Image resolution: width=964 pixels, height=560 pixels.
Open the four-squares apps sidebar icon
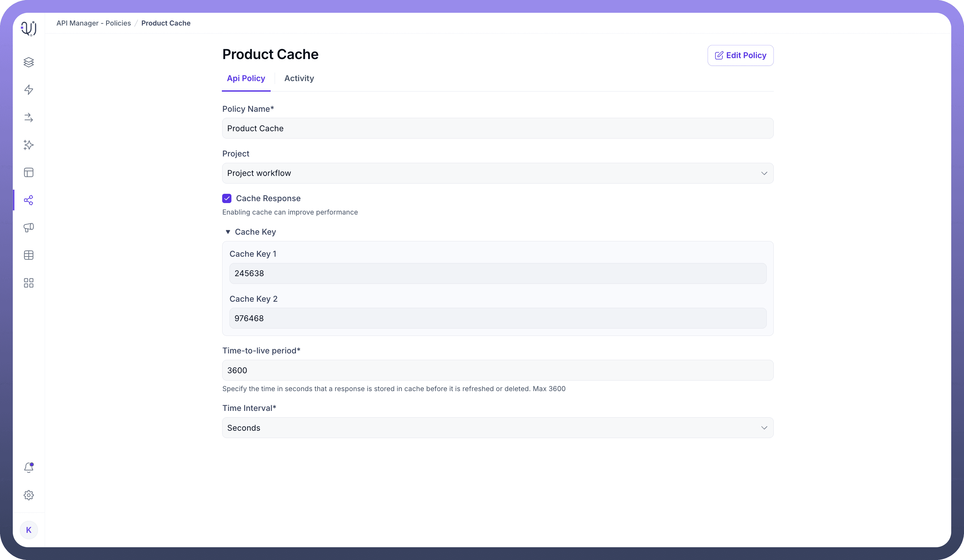tap(29, 283)
